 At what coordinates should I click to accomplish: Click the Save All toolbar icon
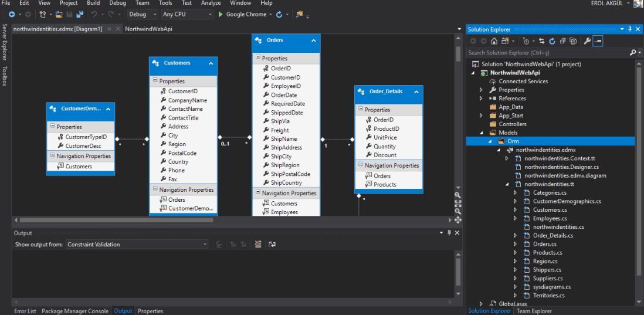click(x=79, y=14)
